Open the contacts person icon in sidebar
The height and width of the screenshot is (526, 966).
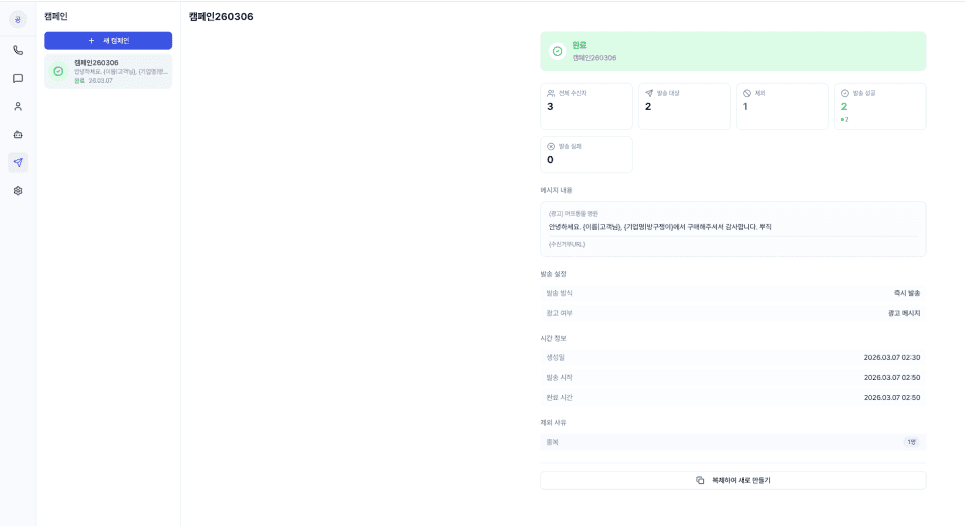tap(18, 107)
